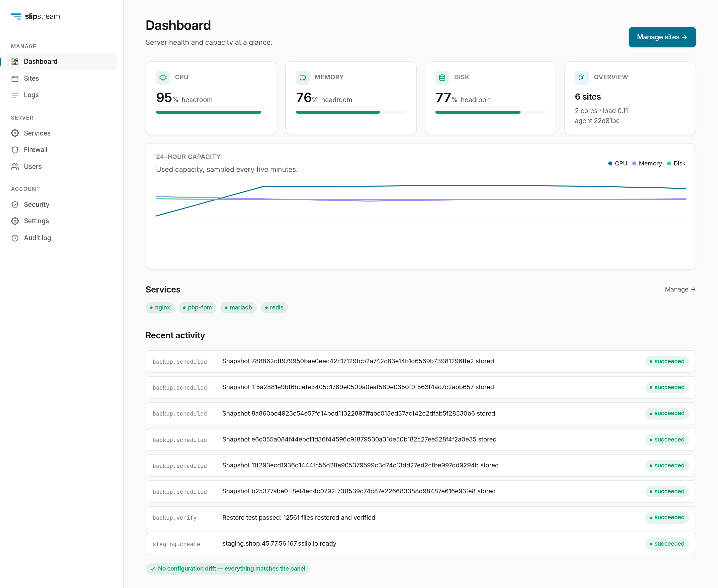View the Audit log page
Screen dimensions: 718x588
click(62, 238)
